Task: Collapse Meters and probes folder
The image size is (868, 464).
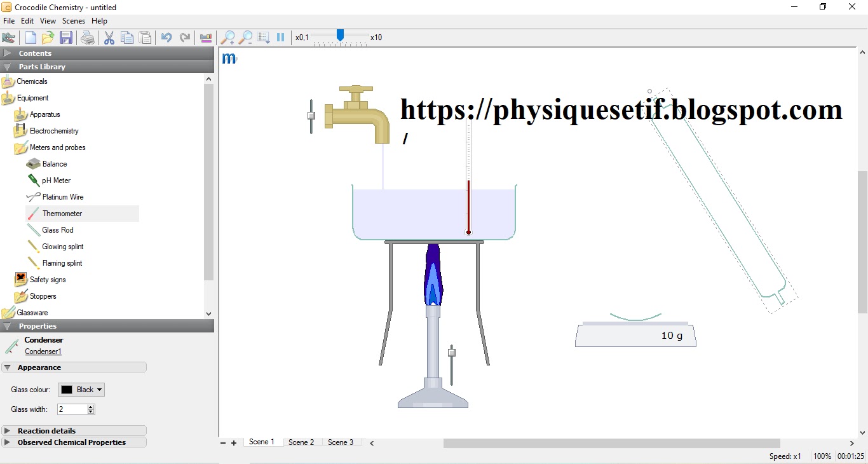Action: pyautogui.click(x=50, y=147)
